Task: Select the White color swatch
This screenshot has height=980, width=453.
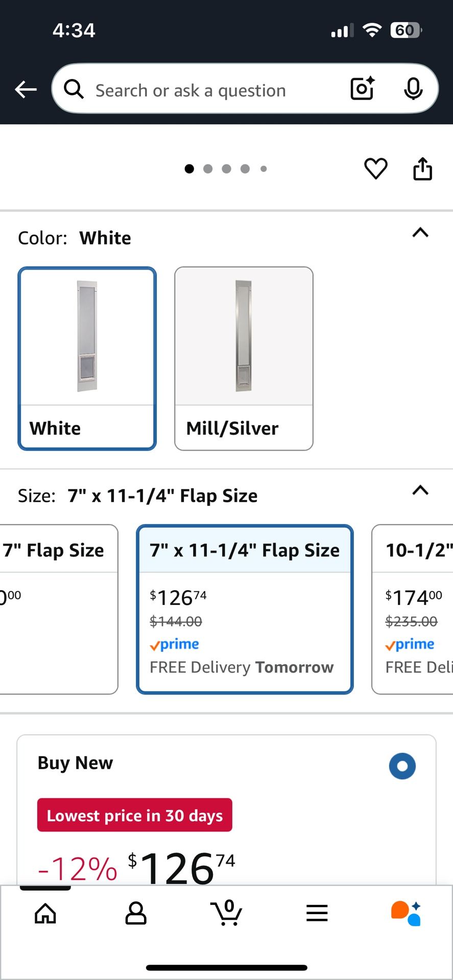Action: [87, 358]
